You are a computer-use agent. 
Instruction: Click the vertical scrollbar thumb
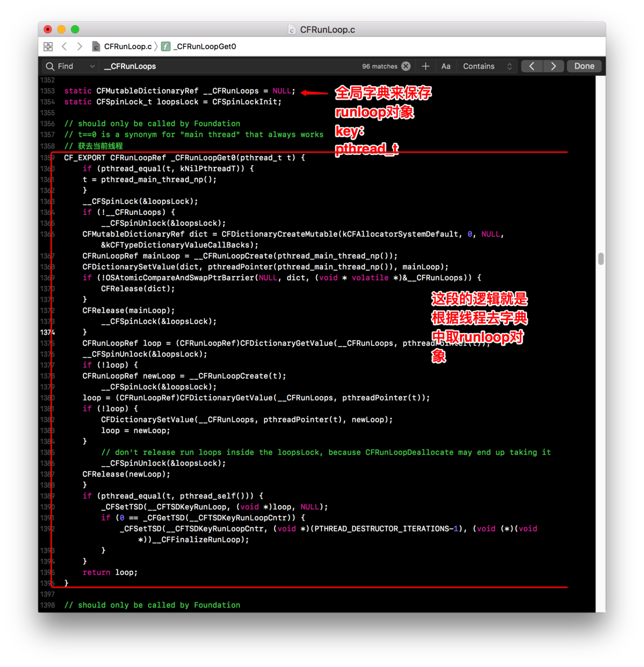(601, 258)
